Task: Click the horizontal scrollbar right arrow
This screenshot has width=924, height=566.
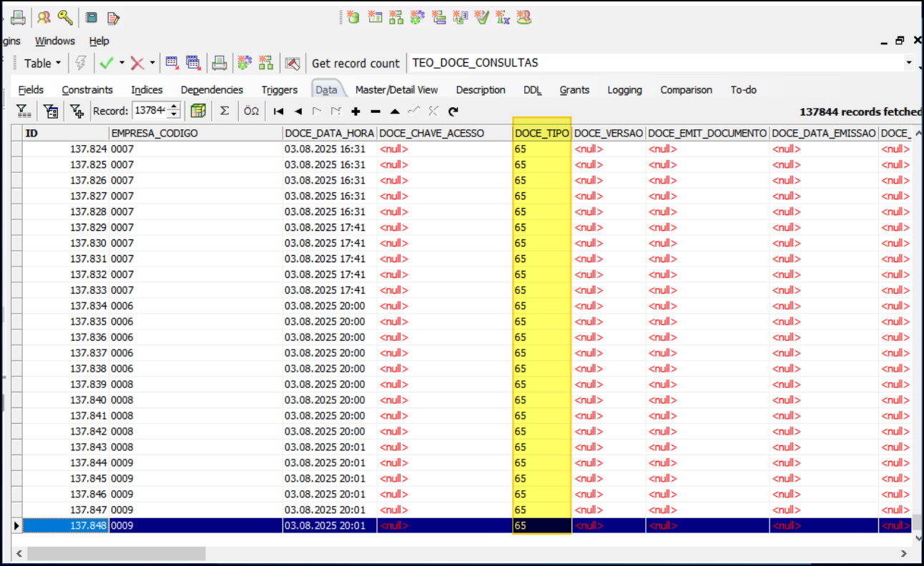Action: [x=904, y=553]
